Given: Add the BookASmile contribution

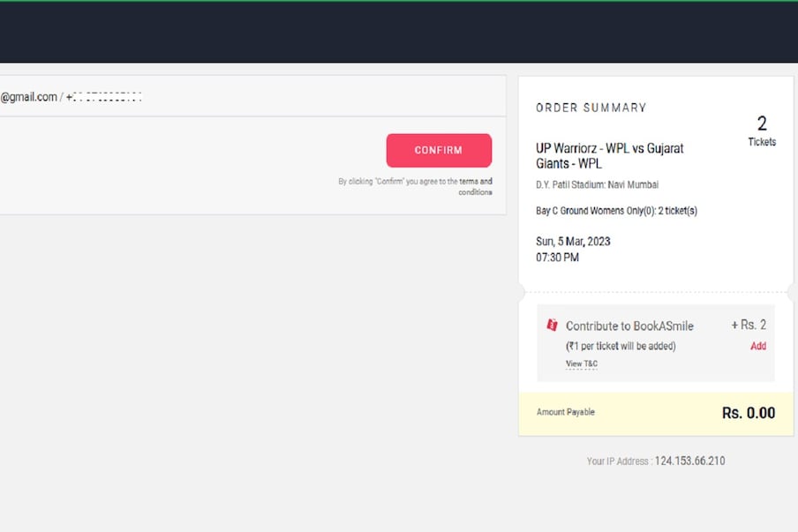Looking at the screenshot, I should [x=757, y=346].
